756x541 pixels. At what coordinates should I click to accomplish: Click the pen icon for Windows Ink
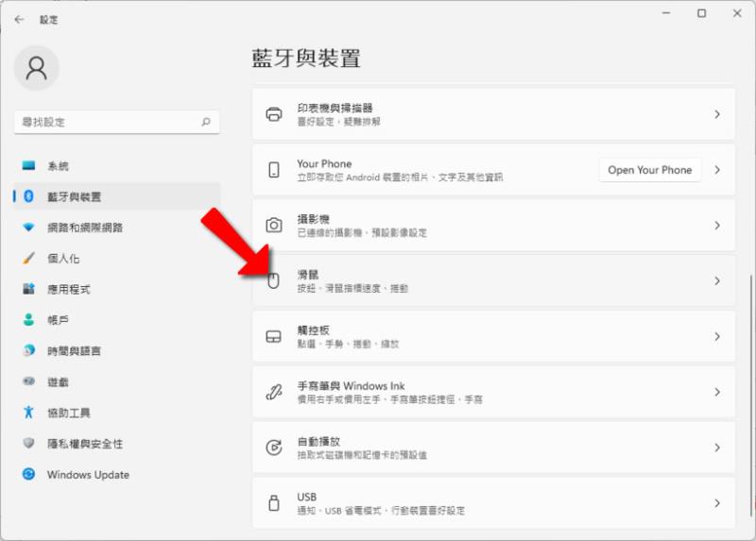(x=274, y=392)
